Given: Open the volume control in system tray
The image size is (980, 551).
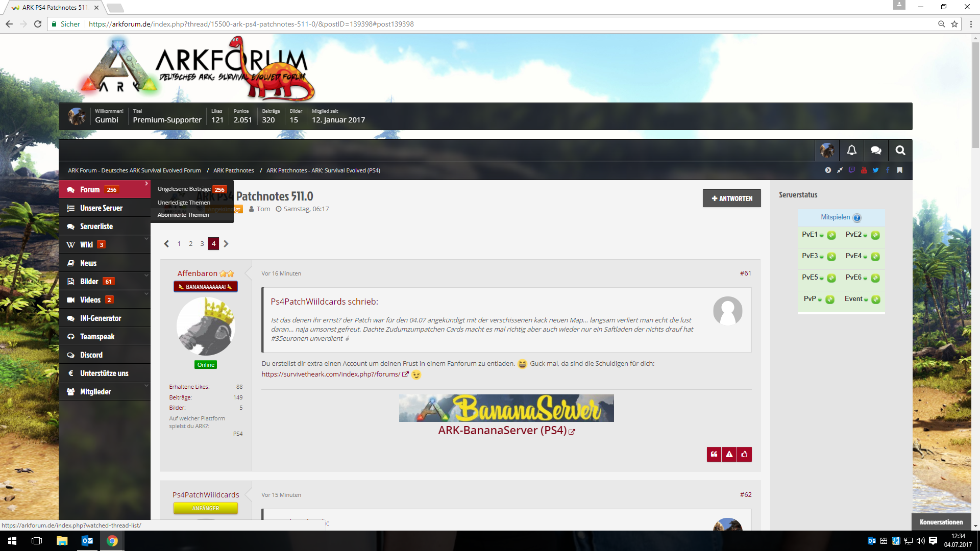Looking at the screenshot, I should [920, 541].
